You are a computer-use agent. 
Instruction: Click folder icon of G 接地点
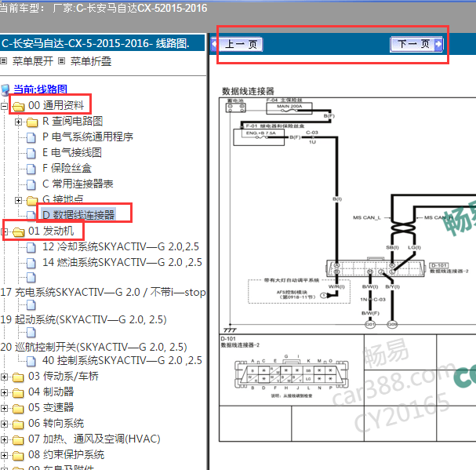pos(32,201)
